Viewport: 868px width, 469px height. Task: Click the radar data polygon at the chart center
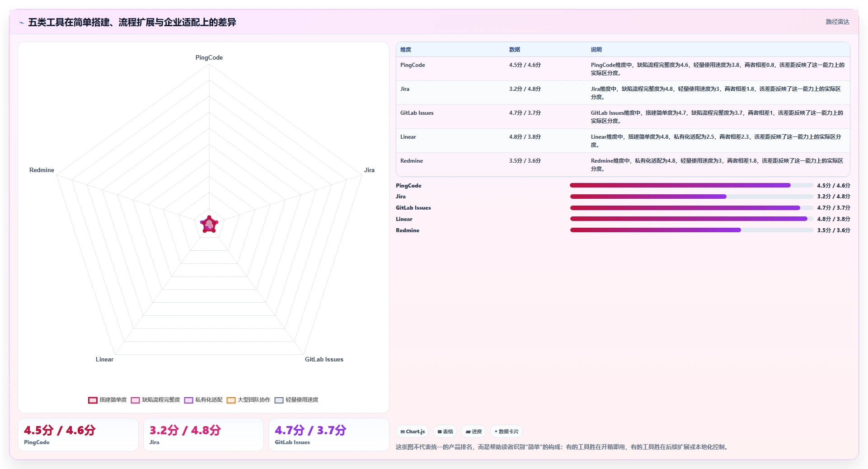pyautogui.click(x=209, y=225)
